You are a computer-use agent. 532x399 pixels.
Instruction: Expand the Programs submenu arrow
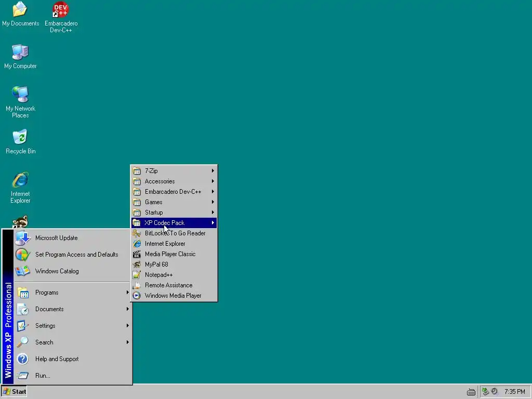128,292
